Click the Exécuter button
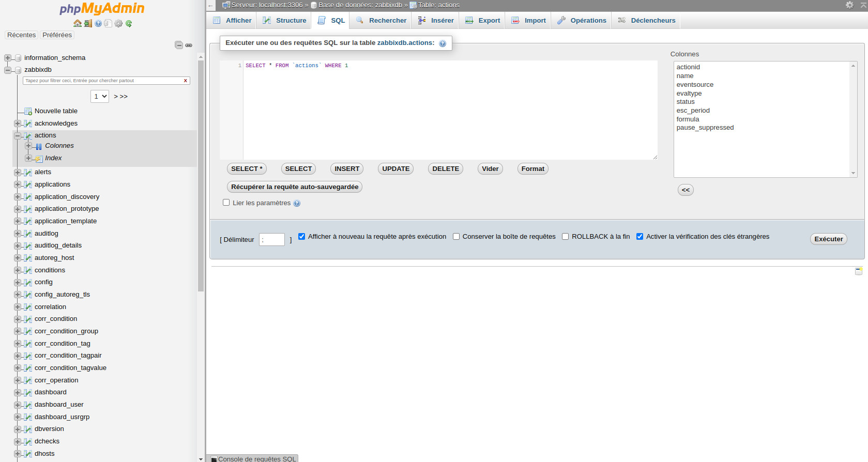 point(829,239)
